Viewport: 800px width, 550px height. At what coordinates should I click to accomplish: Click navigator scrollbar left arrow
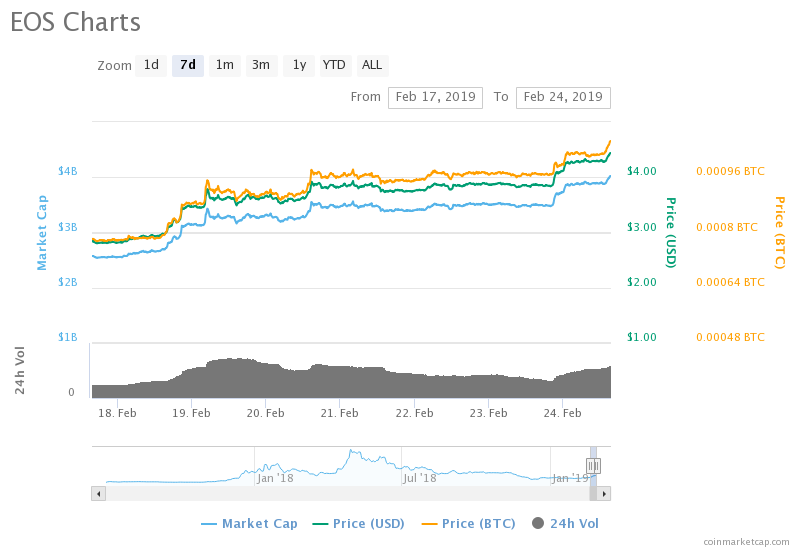(x=98, y=493)
